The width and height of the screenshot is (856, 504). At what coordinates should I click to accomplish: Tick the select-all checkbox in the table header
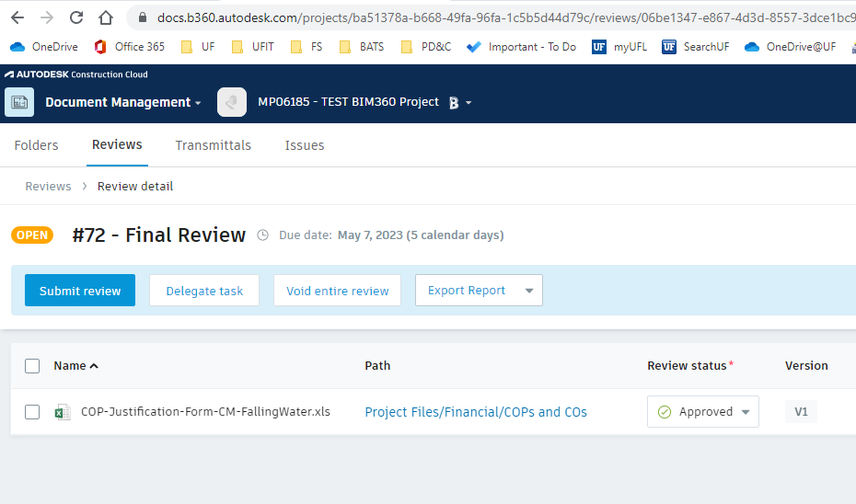tap(32, 366)
